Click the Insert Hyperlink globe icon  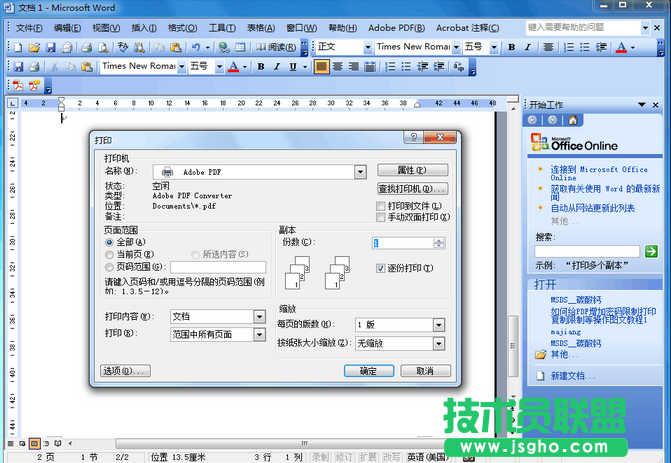coord(224,47)
